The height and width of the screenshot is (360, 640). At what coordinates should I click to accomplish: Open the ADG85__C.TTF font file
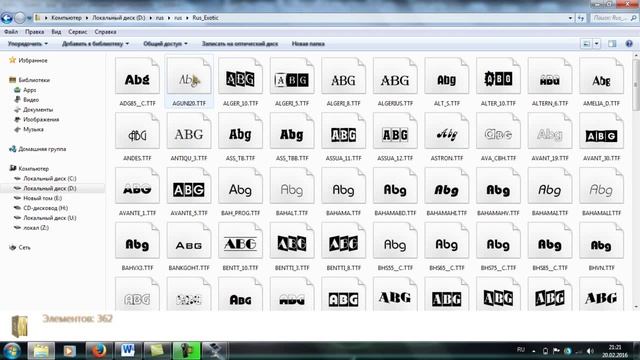[x=137, y=82]
